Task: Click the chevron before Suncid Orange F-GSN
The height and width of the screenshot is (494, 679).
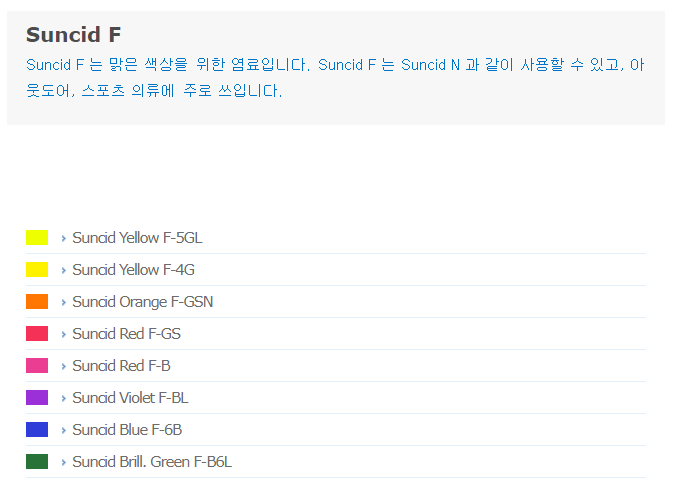Action: (x=64, y=303)
